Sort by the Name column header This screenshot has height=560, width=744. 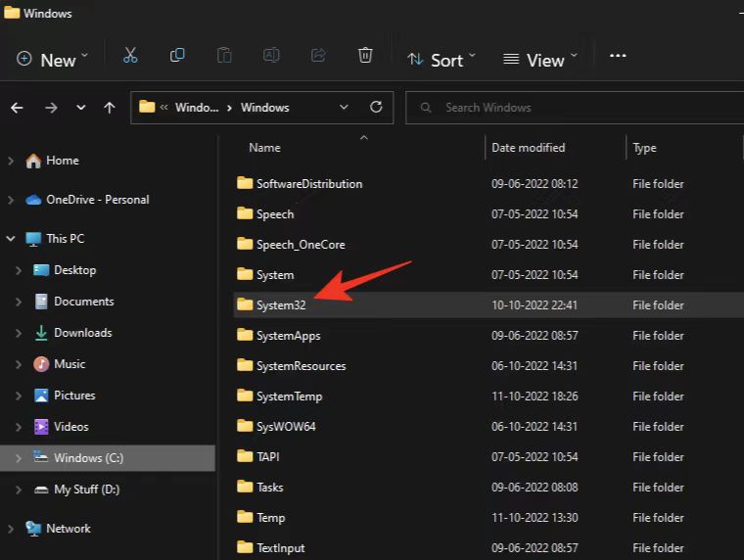tap(264, 148)
